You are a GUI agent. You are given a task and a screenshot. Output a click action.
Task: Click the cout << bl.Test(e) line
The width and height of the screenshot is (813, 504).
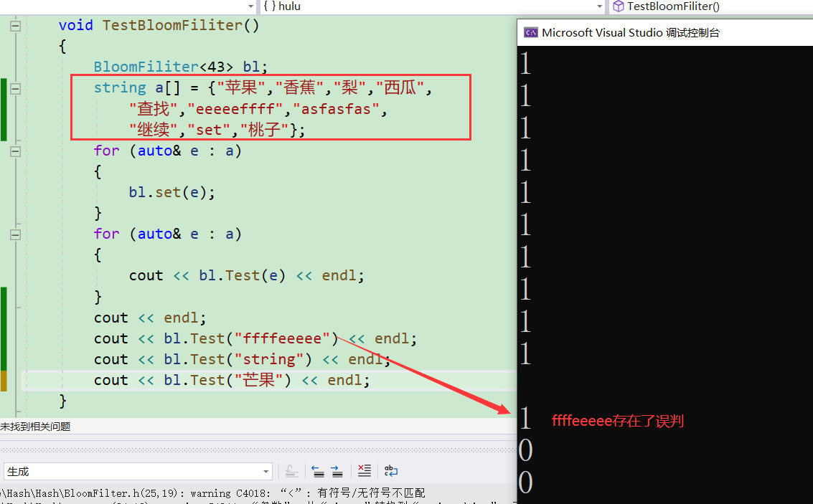click(247, 275)
